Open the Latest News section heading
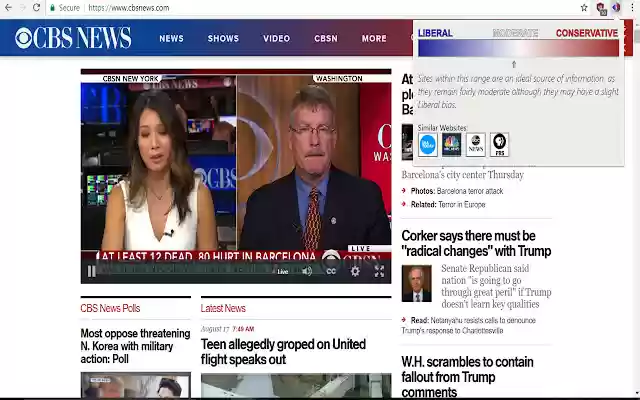 tap(223, 308)
